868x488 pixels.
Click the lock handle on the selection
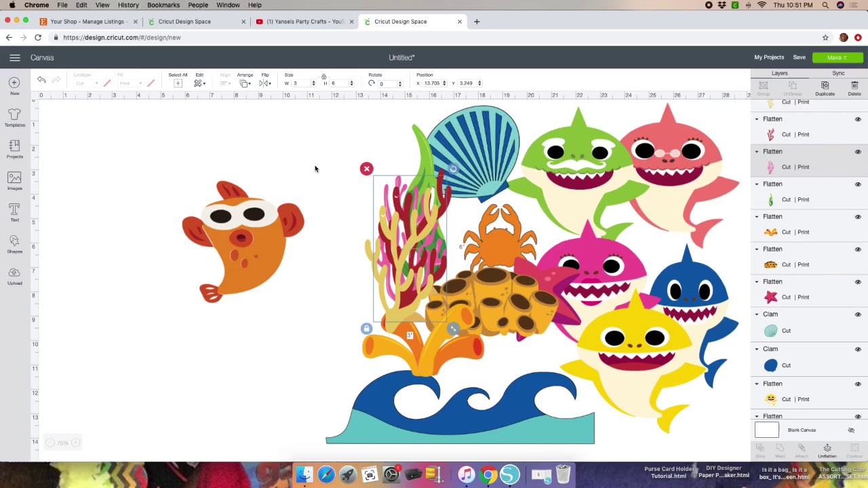point(366,329)
